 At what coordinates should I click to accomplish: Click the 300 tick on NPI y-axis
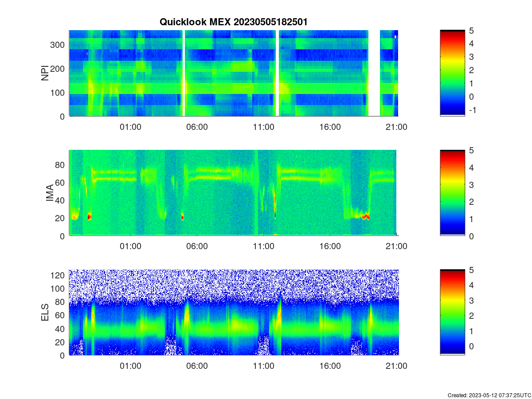click(58, 45)
